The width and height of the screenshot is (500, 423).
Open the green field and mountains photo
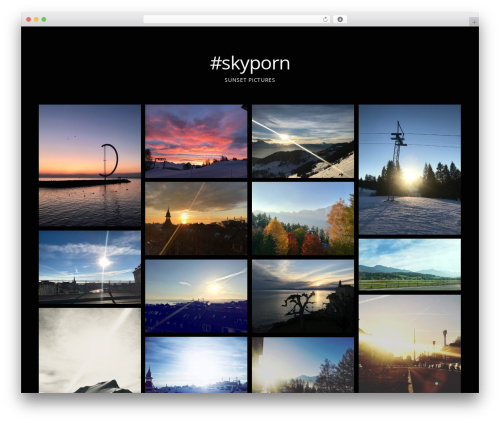click(x=410, y=264)
